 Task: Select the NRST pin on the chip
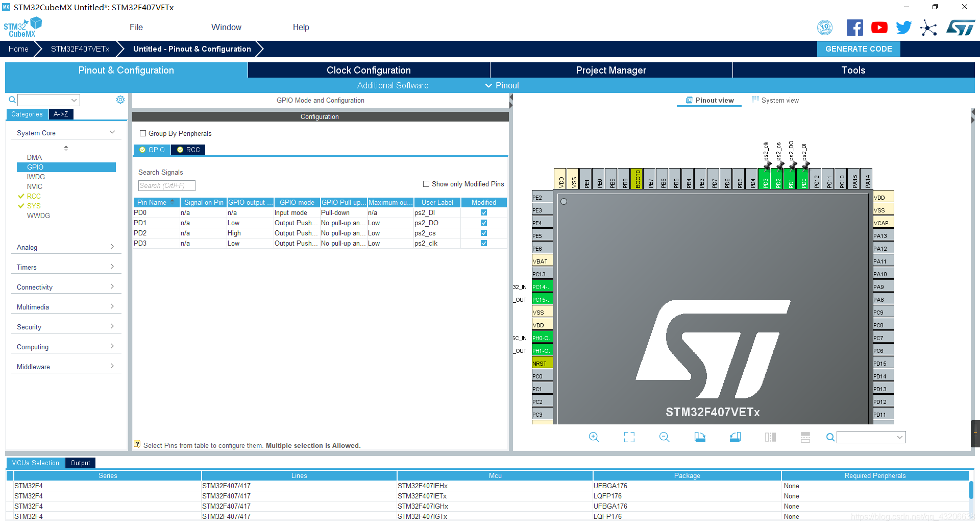542,363
